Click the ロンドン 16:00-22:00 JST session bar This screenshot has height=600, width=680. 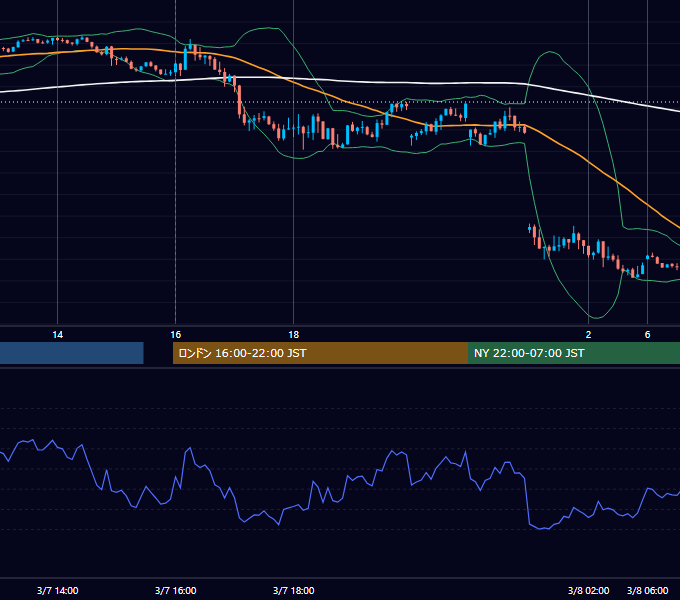click(x=320, y=353)
